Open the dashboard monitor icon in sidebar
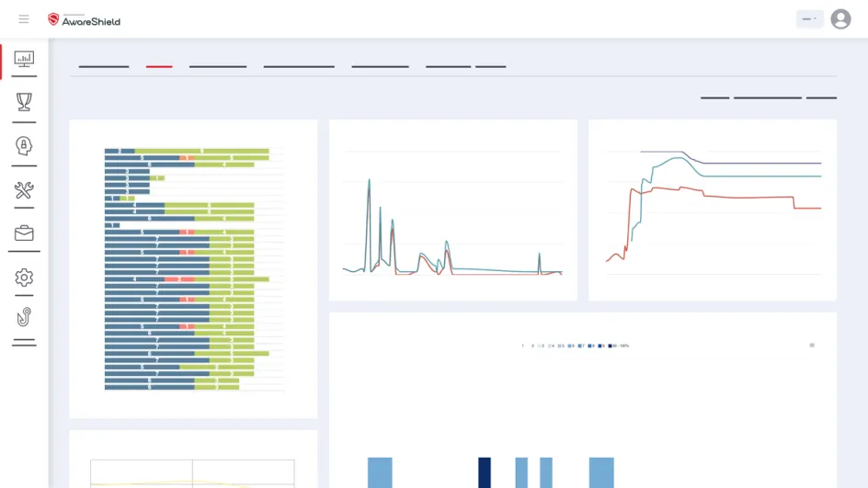 coord(24,59)
